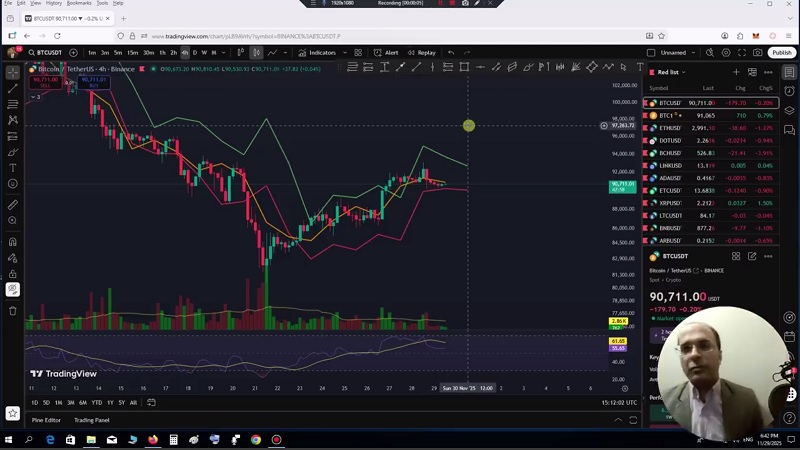Image resolution: width=800 pixels, height=450 pixels.
Task: Expand the Red list watchlist dropdown
Action: 685,72
